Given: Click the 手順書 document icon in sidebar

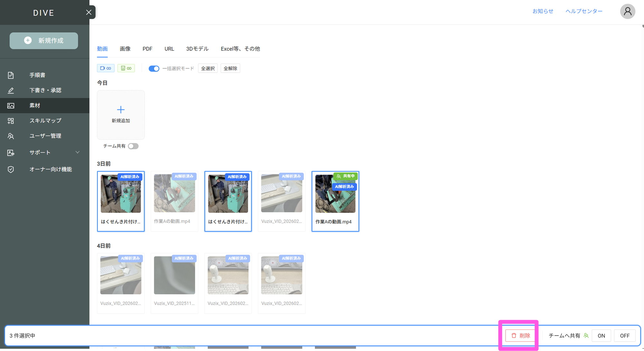Looking at the screenshot, I should tap(11, 75).
